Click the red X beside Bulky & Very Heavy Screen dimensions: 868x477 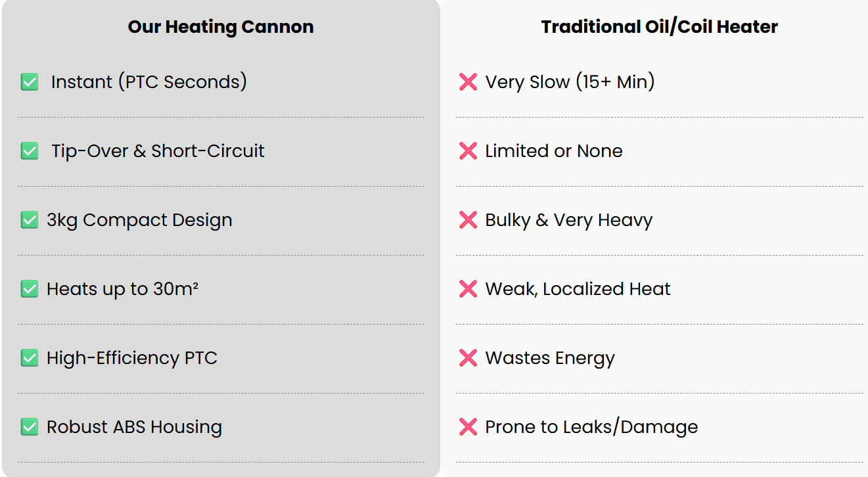point(468,220)
